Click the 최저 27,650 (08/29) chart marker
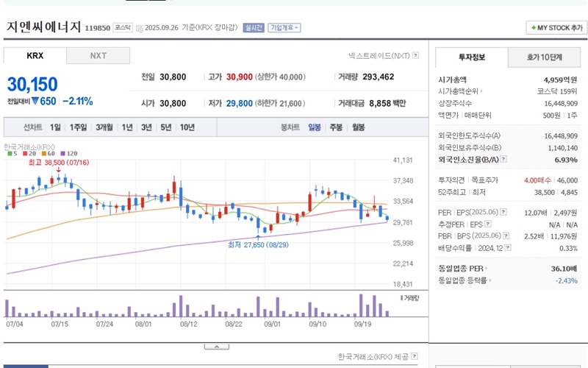This screenshot has width=588, height=368. pyautogui.click(x=259, y=245)
